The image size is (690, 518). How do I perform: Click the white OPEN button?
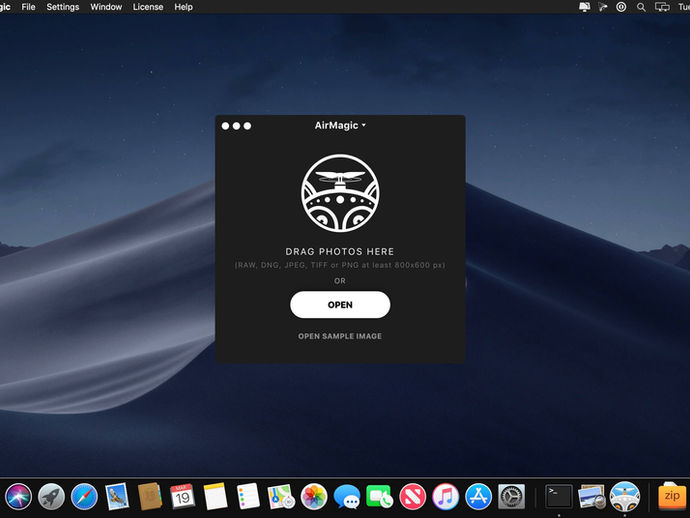340,305
